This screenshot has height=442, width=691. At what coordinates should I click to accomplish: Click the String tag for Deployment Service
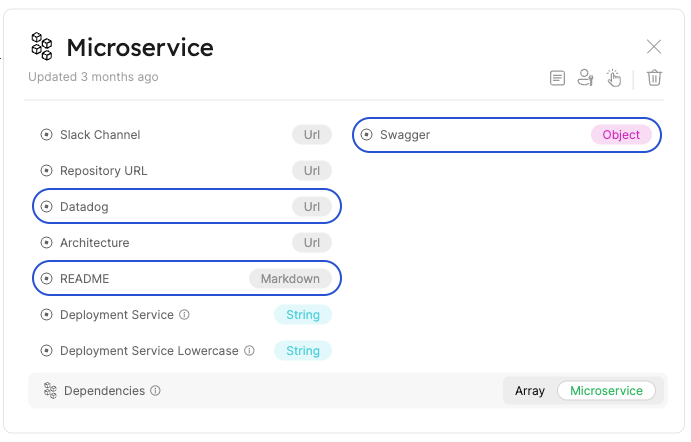tap(303, 315)
